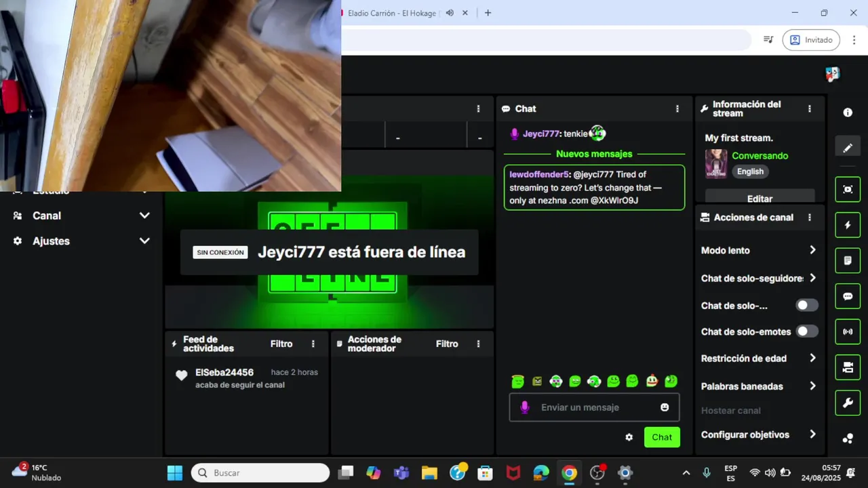
Task: Open Microsoft Edge from the taskbar
Action: coord(541,472)
